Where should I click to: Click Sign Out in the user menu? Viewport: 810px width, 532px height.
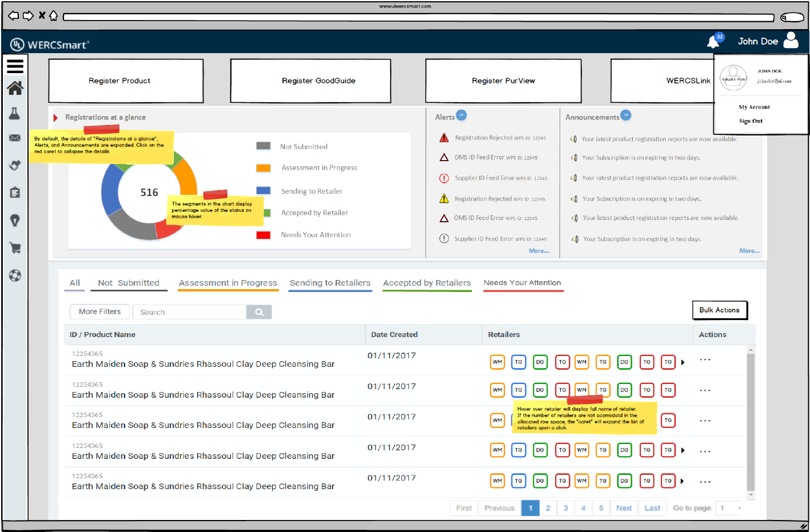point(751,121)
